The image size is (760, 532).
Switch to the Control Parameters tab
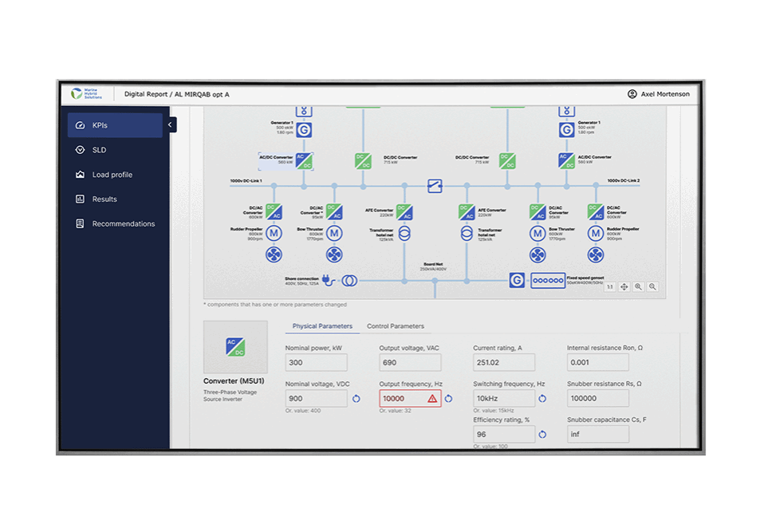pyautogui.click(x=396, y=326)
